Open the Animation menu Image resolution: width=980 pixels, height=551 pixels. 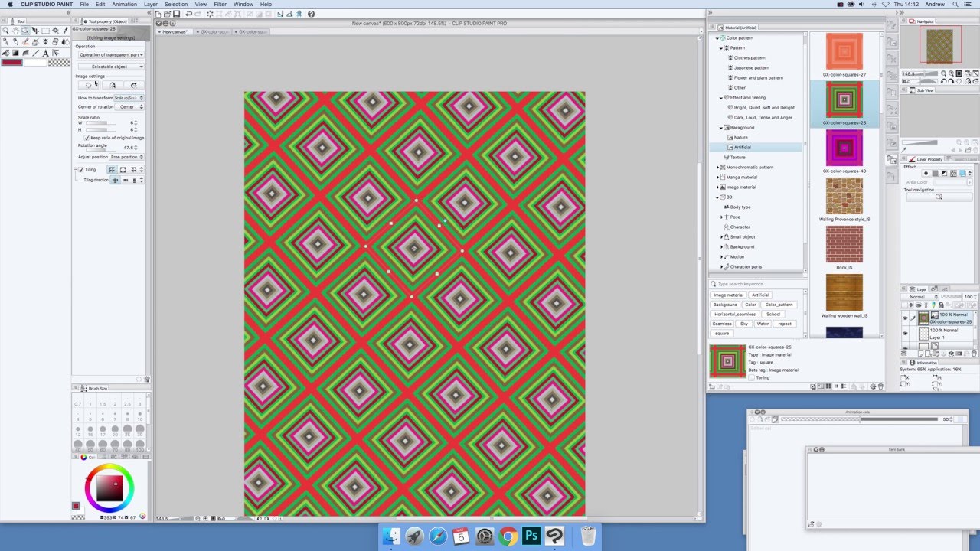[124, 4]
